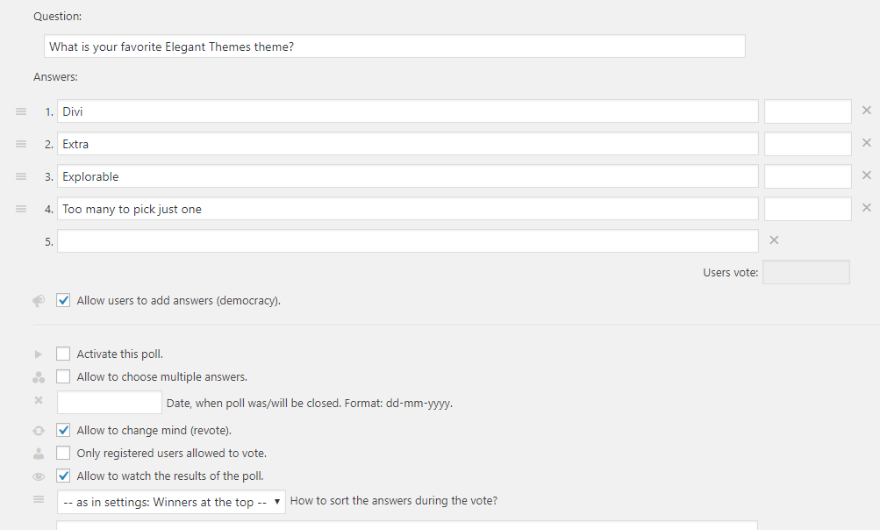This screenshot has height=530, width=880.
Task: Click the drag handle for the Divi answer
Action: coord(21,111)
